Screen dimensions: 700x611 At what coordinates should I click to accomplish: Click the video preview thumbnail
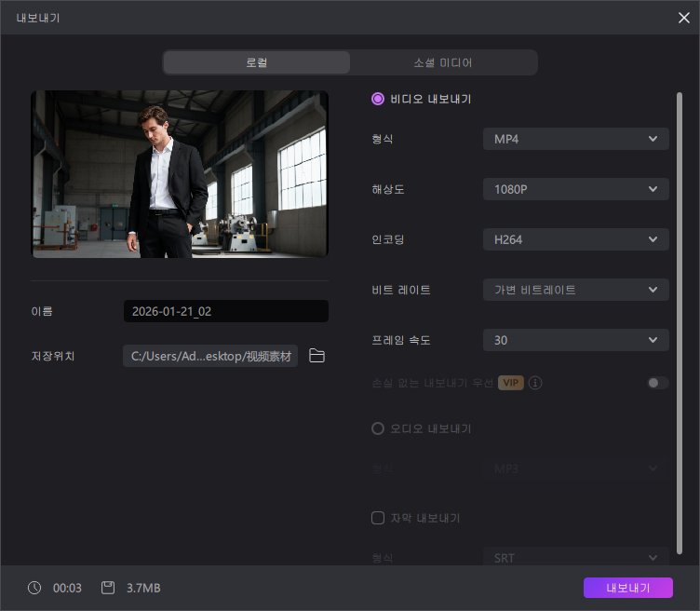pos(180,174)
